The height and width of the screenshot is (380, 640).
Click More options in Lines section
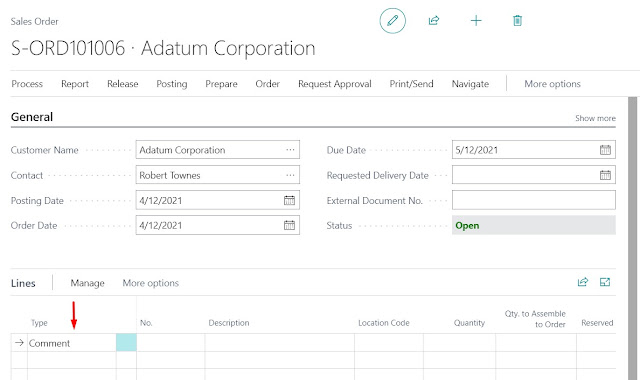151,283
